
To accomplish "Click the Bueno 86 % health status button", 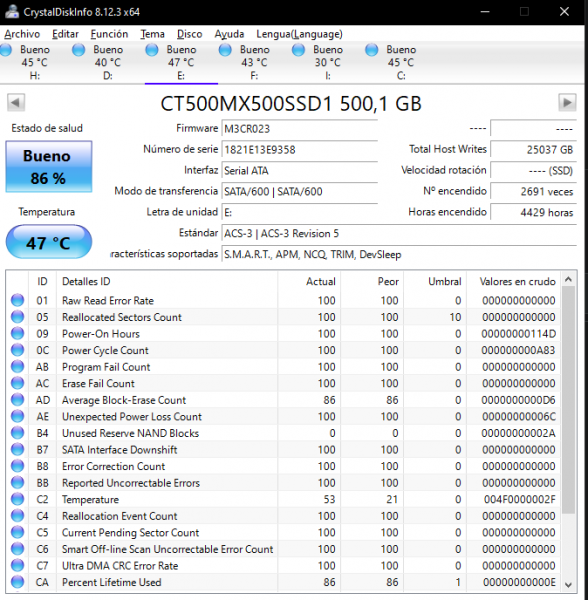I will pyautogui.click(x=49, y=166).
